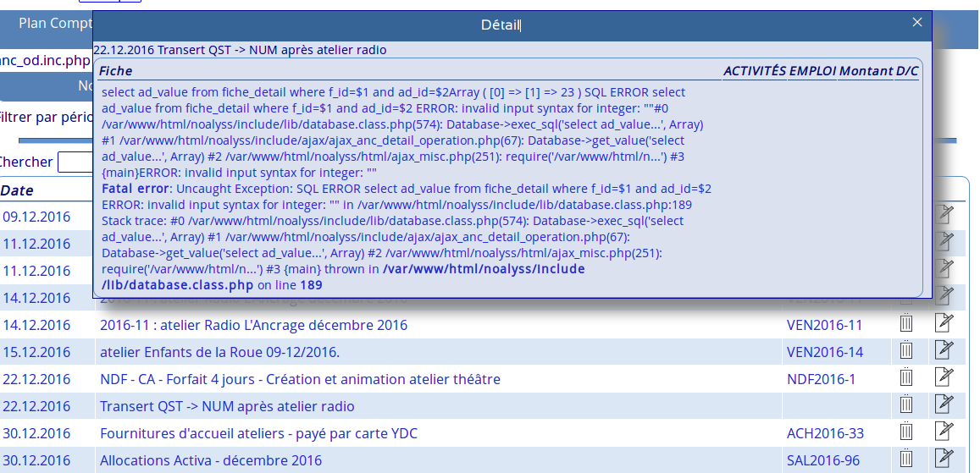The width and height of the screenshot is (980, 473).
Task: Open Fournitures d'accueil ateliers operation link
Action: point(258,433)
